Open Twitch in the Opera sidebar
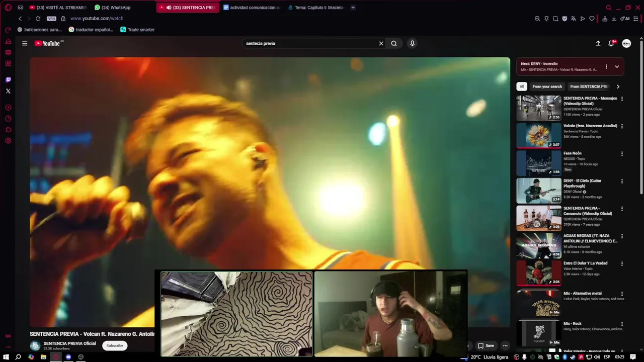Image resolution: width=644 pixels, height=362 pixels. (8, 79)
